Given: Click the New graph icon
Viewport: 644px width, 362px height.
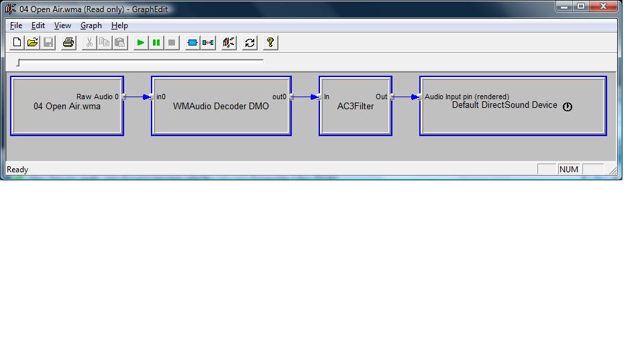Looking at the screenshot, I should 17,42.
